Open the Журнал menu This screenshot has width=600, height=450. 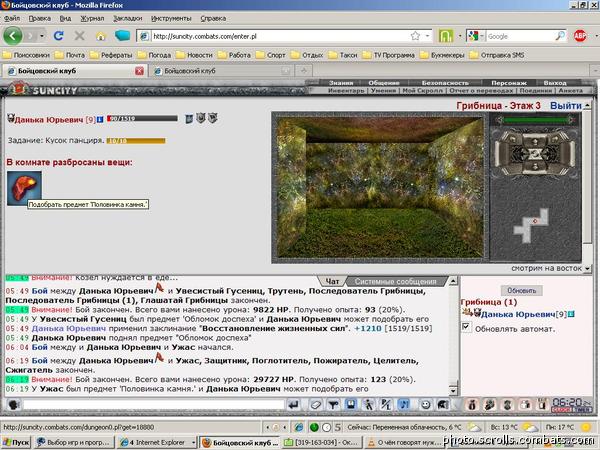tap(92, 18)
